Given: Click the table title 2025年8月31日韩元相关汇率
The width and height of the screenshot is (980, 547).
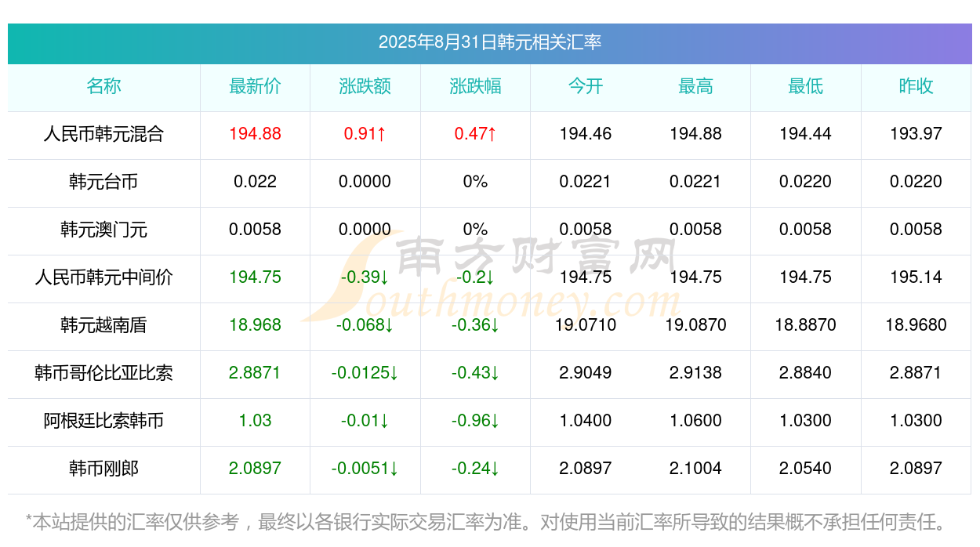Looking at the screenshot, I should point(490,42).
